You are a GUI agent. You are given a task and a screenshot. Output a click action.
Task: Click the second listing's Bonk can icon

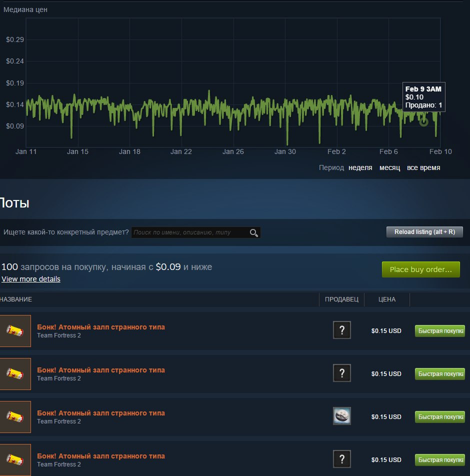click(x=15, y=373)
